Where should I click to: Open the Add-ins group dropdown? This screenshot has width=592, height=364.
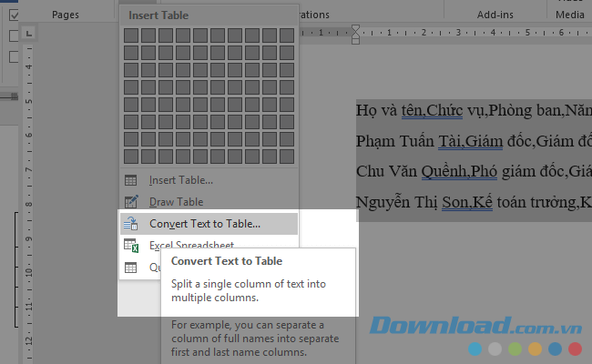coord(495,15)
